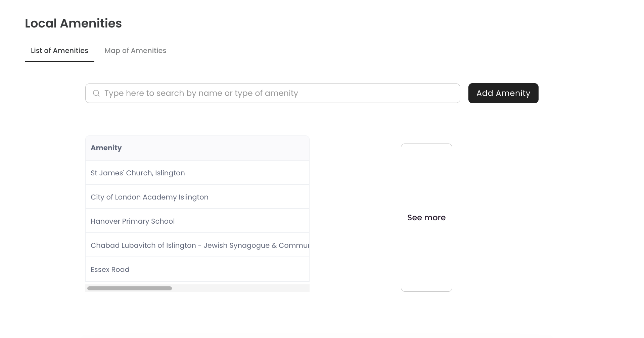Click the empty header area beside Amenity label

215,148
